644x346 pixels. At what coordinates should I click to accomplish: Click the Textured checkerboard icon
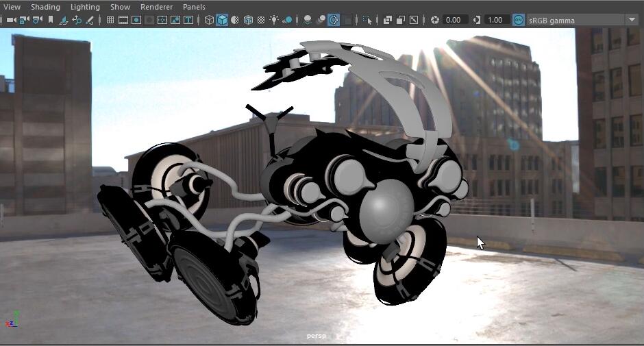pos(261,20)
